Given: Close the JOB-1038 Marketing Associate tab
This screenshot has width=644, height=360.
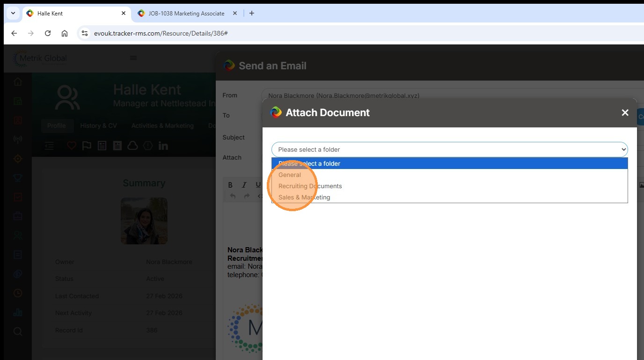Looking at the screenshot, I should click(235, 13).
